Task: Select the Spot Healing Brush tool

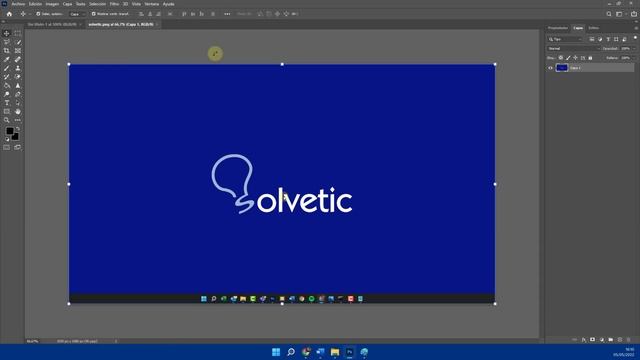Action: click(18, 60)
